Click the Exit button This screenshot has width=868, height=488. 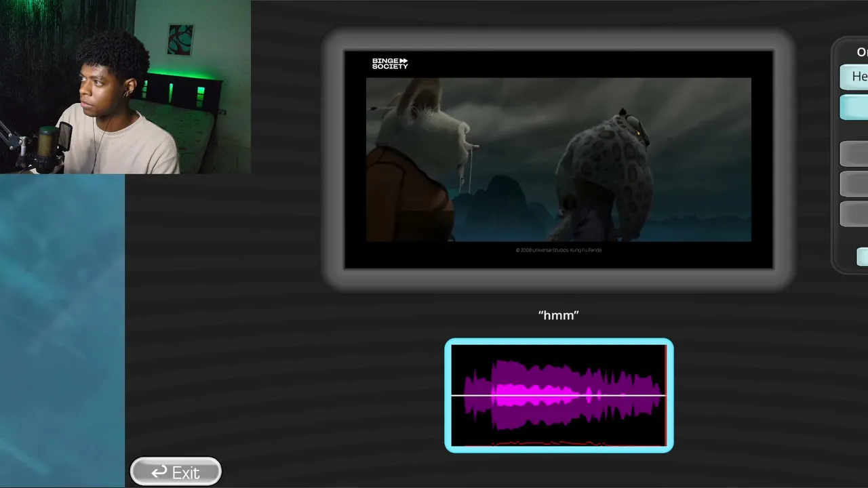click(x=176, y=472)
